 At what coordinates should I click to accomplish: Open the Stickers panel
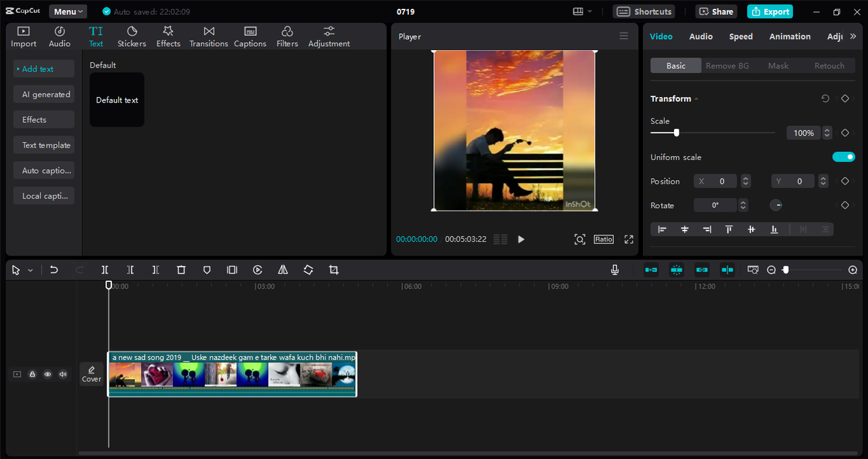point(132,37)
